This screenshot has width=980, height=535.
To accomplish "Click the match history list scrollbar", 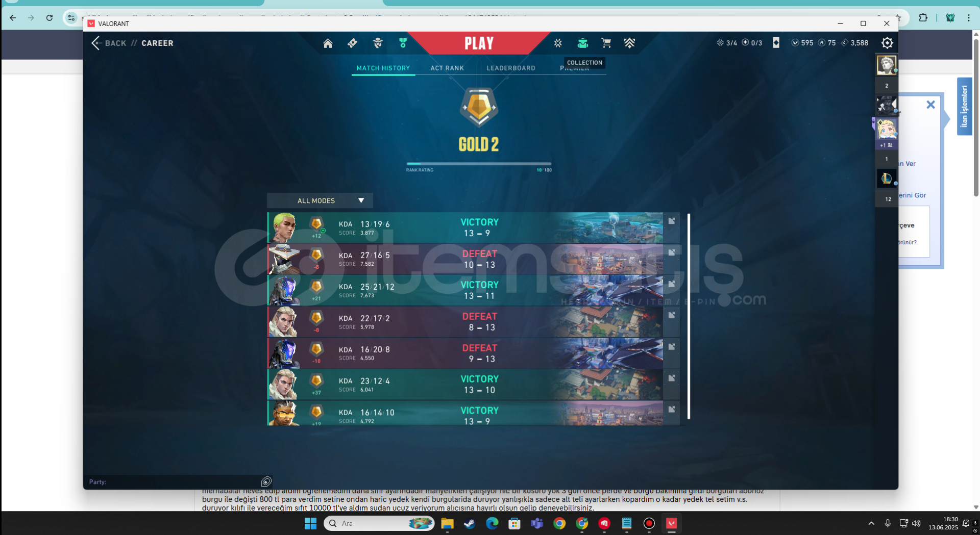I will tap(689, 316).
